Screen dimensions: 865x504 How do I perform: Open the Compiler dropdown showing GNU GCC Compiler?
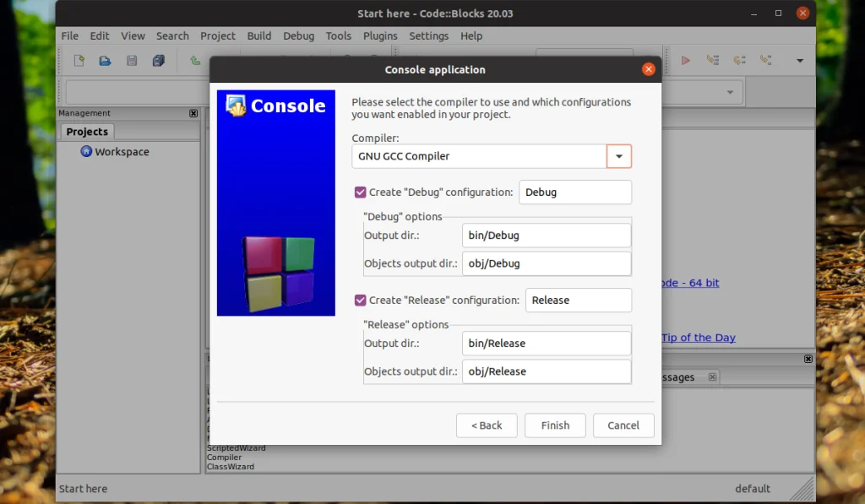[619, 156]
